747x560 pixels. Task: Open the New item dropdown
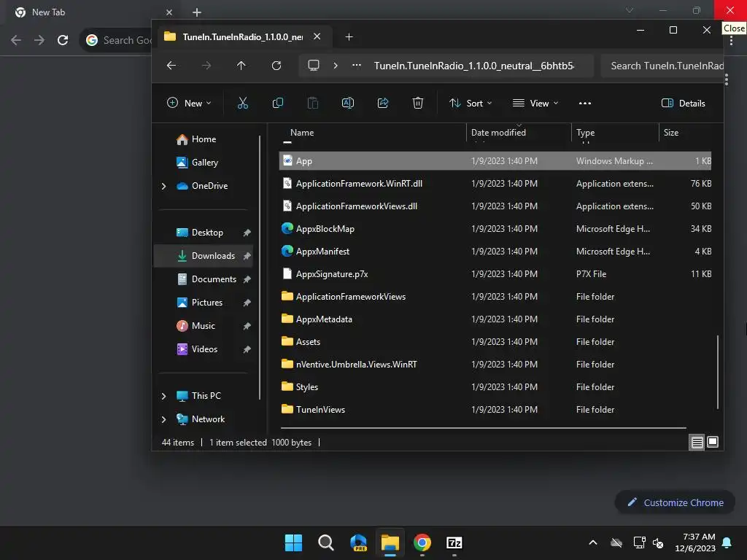189,104
